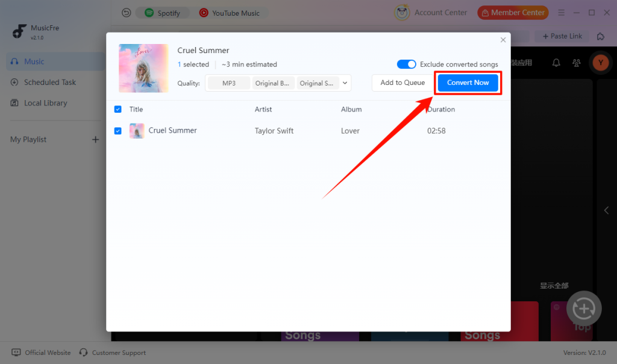Click the Account Center avatar icon

click(x=402, y=13)
